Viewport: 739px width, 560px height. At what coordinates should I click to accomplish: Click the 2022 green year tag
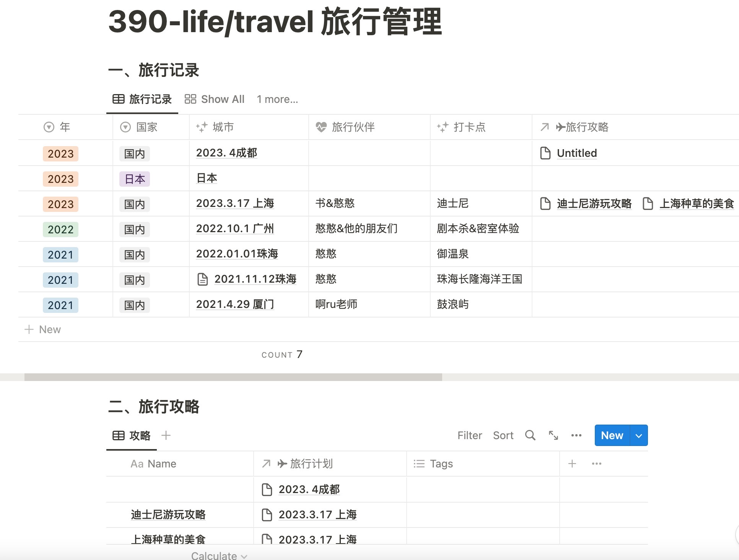60,230
